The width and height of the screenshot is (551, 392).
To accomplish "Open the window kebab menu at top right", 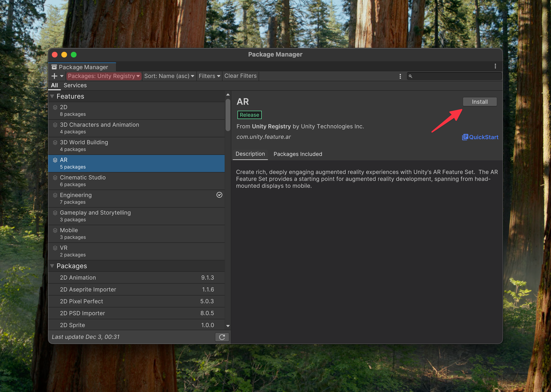I will (495, 66).
